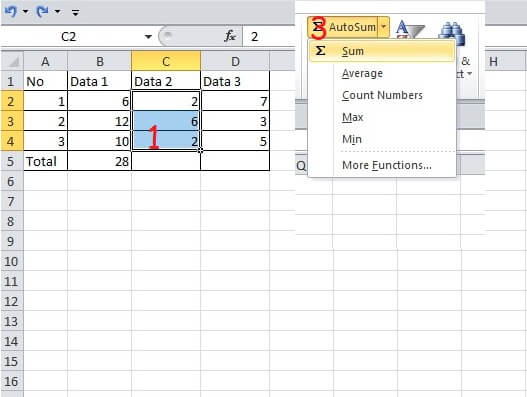Click cell containing 'No'

pos(45,81)
